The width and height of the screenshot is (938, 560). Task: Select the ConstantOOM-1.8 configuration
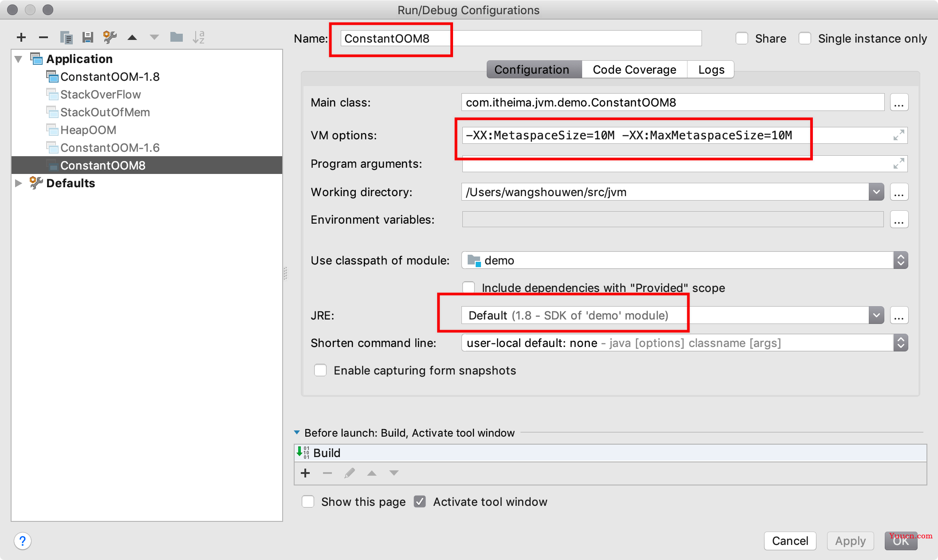(x=110, y=77)
